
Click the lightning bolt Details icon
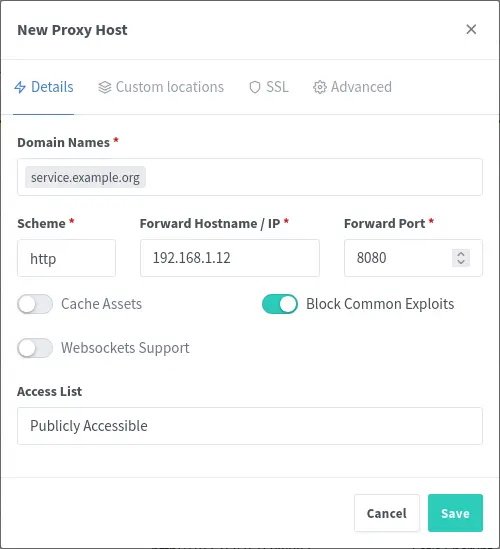pyautogui.click(x=20, y=87)
